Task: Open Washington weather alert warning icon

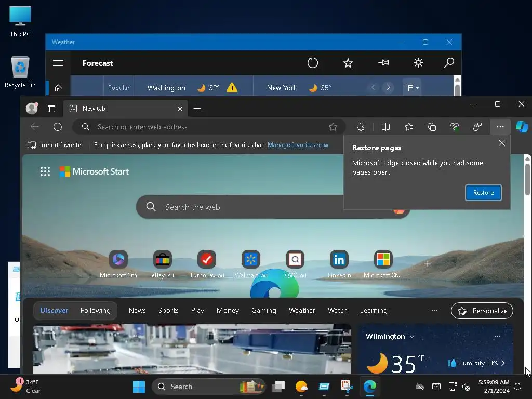Action: (x=232, y=87)
